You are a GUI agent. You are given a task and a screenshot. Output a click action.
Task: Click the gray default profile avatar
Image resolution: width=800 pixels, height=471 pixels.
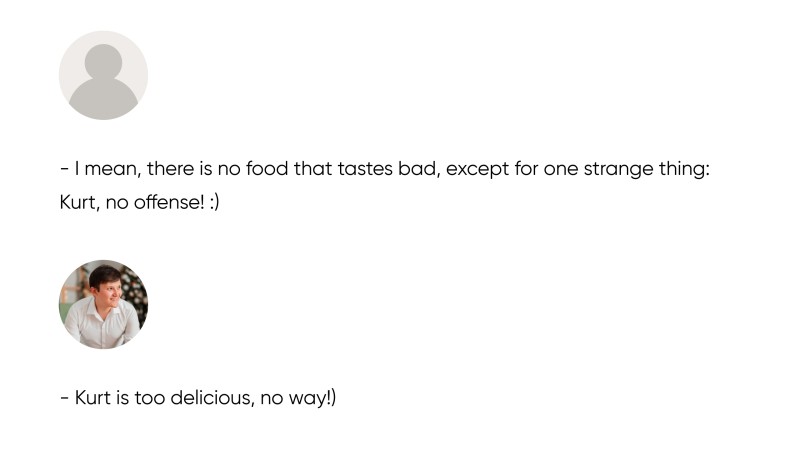[x=104, y=76]
